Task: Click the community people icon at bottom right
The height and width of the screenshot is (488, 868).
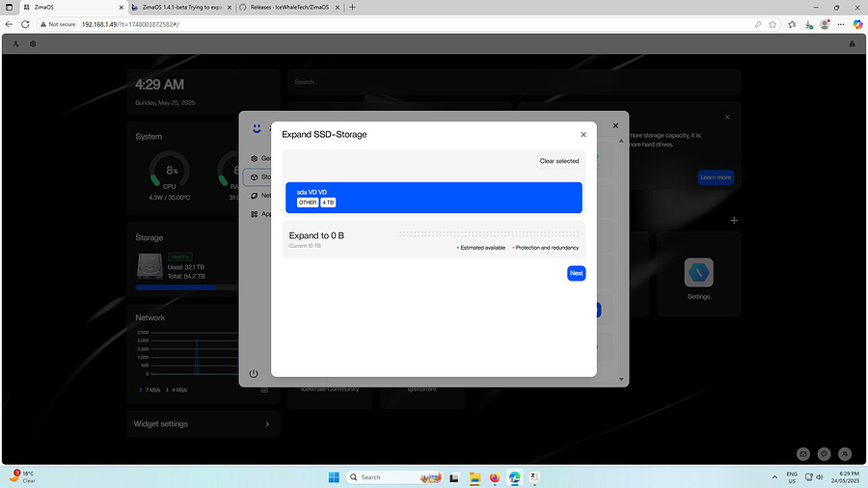Action: pos(845,453)
